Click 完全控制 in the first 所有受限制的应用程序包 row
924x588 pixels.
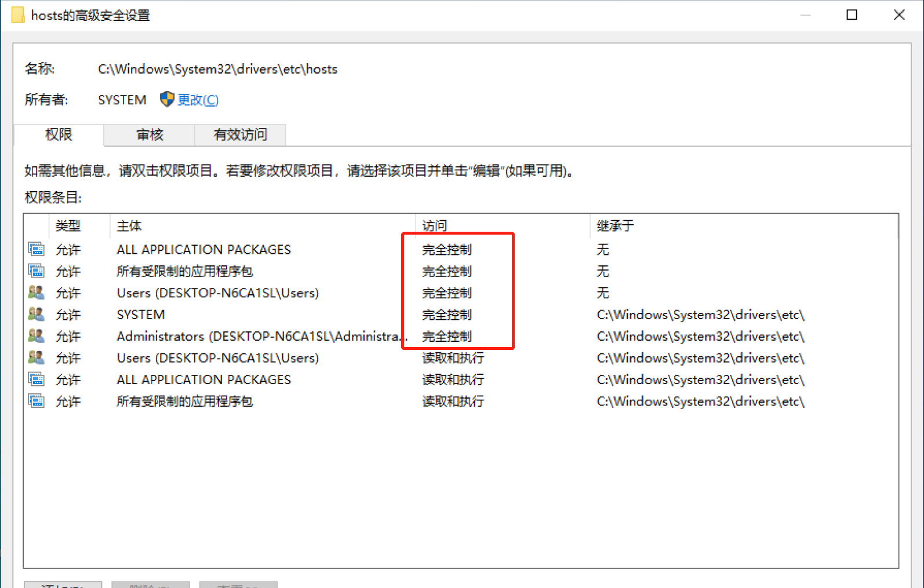pyautogui.click(x=447, y=271)
